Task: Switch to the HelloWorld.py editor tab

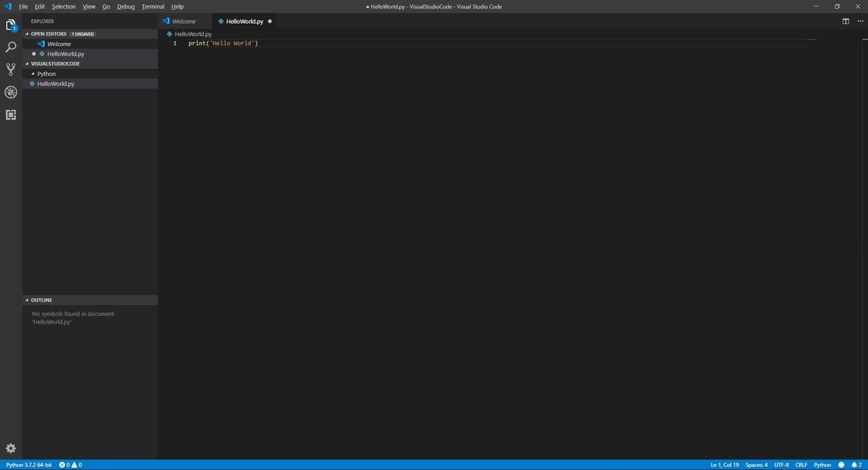Action: click(x=244, y=21)
